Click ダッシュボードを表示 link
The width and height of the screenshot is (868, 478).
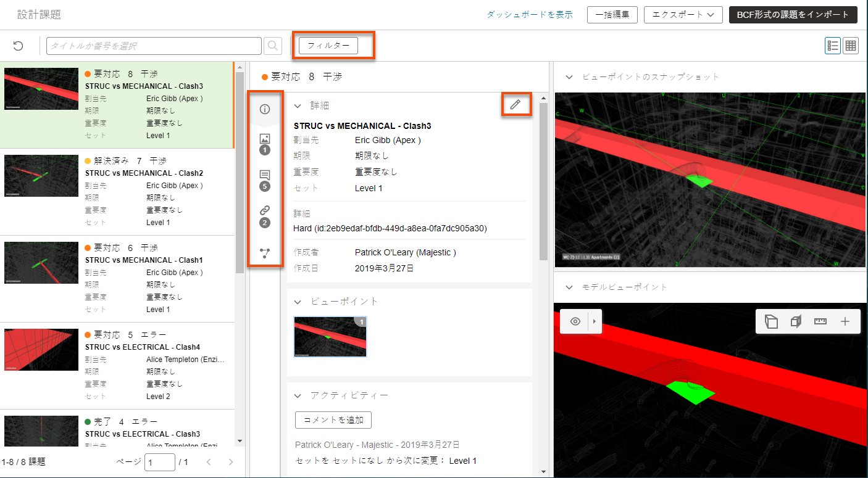(x=530, y=15)
